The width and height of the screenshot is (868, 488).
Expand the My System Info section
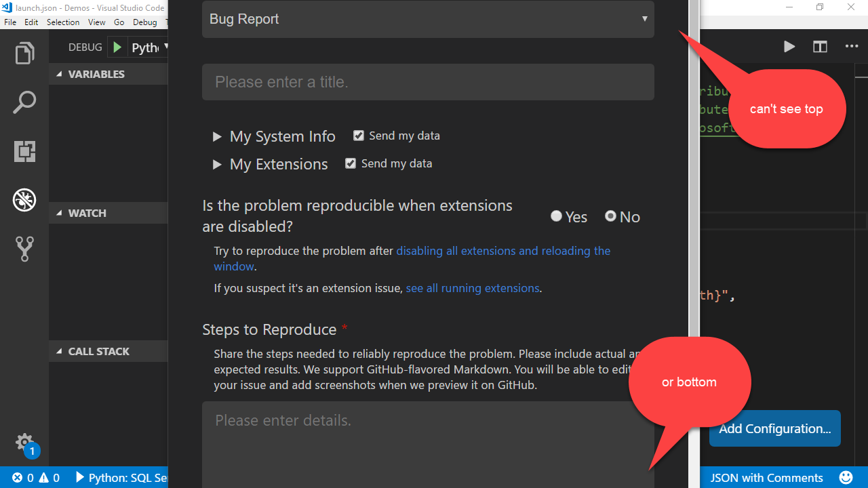coord(217,136)
